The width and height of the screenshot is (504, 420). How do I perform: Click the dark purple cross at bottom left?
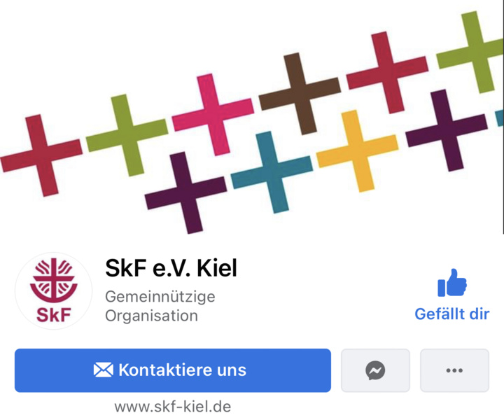tap(186, 192)
